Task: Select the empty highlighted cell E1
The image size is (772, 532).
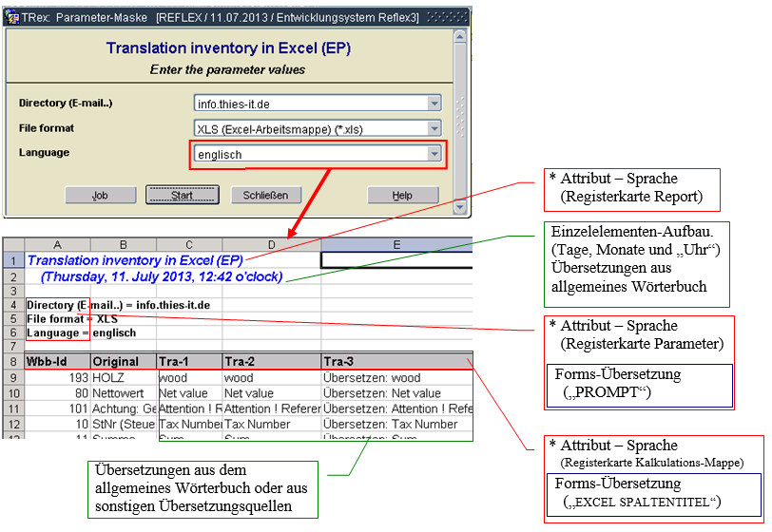Action: pos(396,259)
